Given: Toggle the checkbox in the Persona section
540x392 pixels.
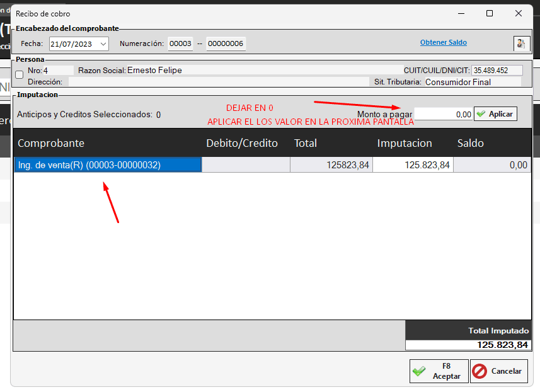Looking at the screenshot, I should [19, 74].
